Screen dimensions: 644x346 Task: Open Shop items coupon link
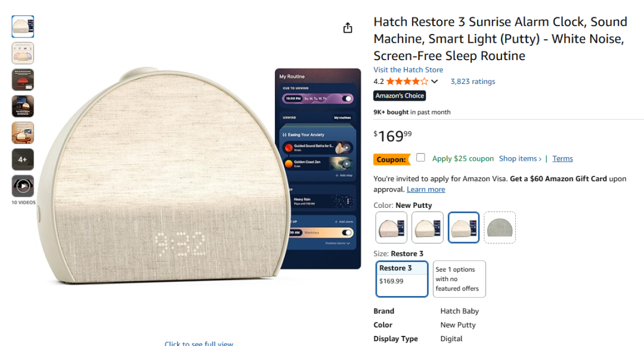(x=520, y=158)
